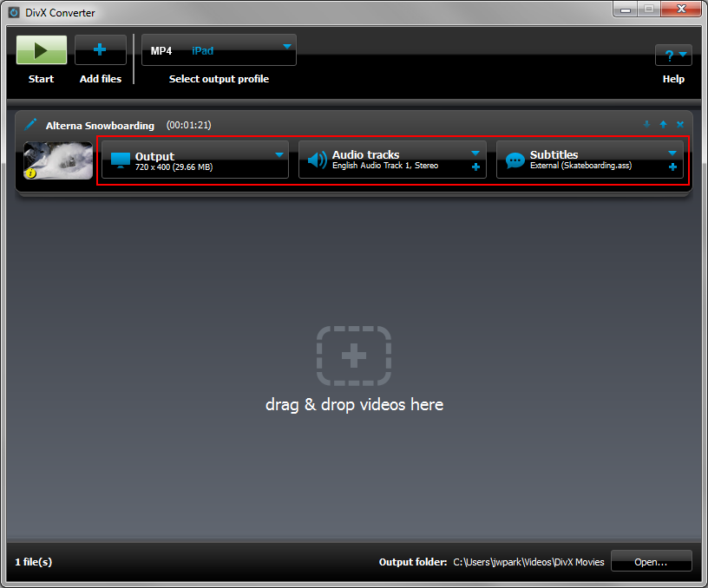Viewport: 708px width, 588px height.
Task: Click the blue monitor Output icon
Action: 120,160
